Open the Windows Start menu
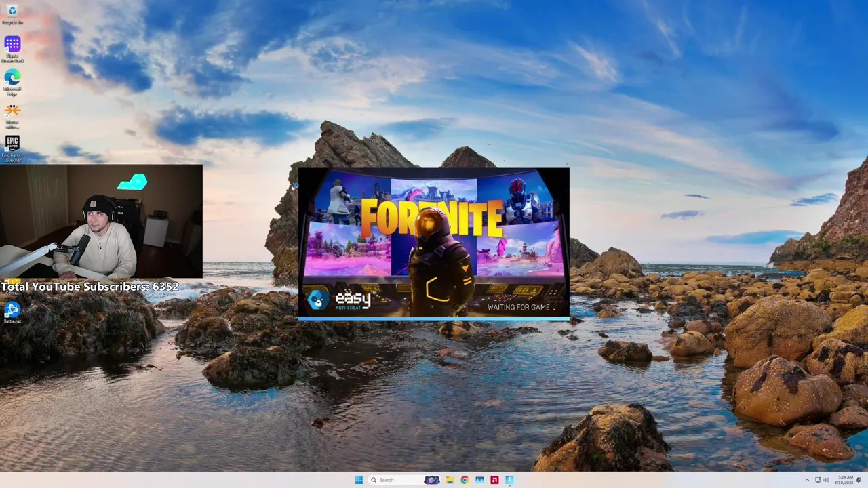Screen dimensions: 868x488 (x=359, y=480)
